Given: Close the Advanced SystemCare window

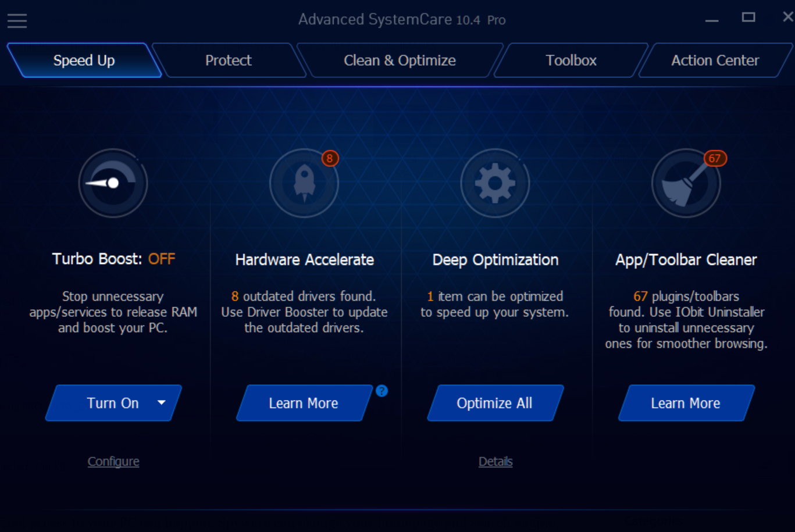Looking at the screenshot, I should [x=788, y=17].
